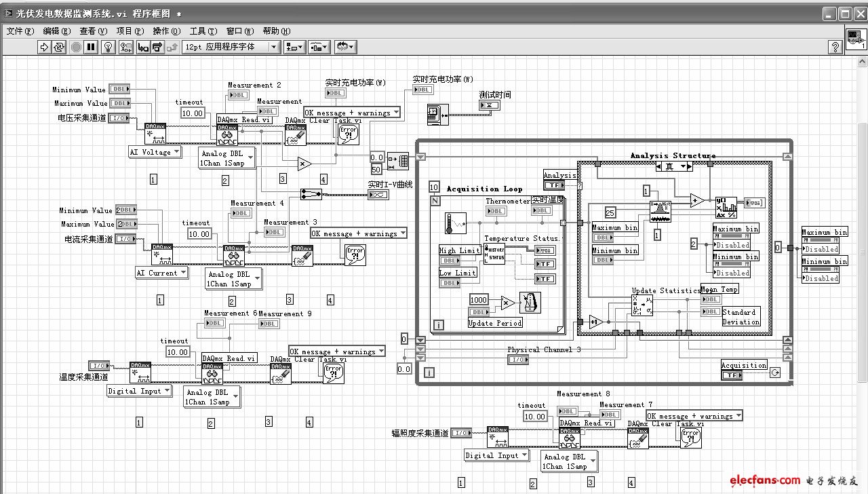Open the 文件 (File) menu
This screenshot has width=868, height=494.
click(x=20, y=31)
